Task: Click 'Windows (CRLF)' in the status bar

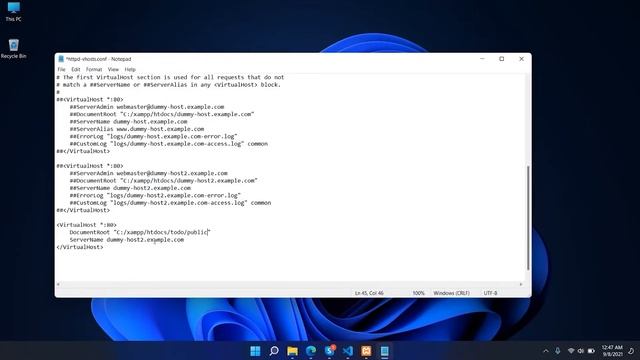Action: pos(451,293)
